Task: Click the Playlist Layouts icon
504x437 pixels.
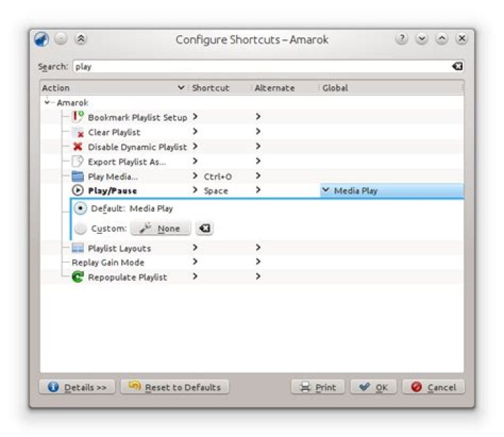Action: pos(78,248)
